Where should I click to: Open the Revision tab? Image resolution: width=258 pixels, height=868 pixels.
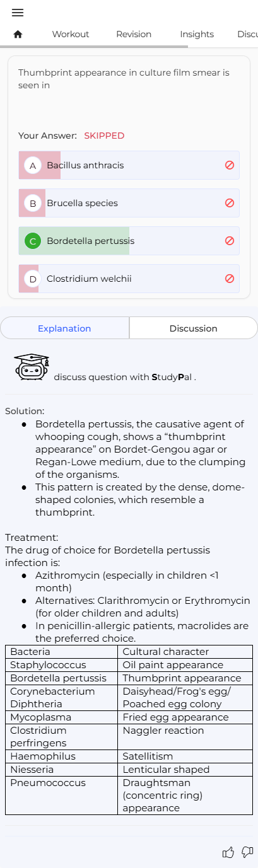pyautogui.click(x=134, y=34)
